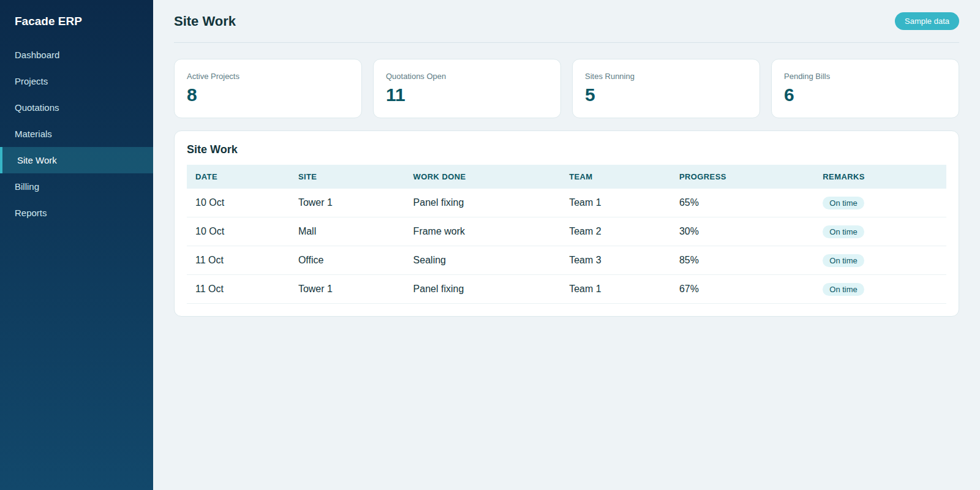This screenshot has height=490, width=980.
Task: Open the Active Projects summary card
Action: click(268, 89)
